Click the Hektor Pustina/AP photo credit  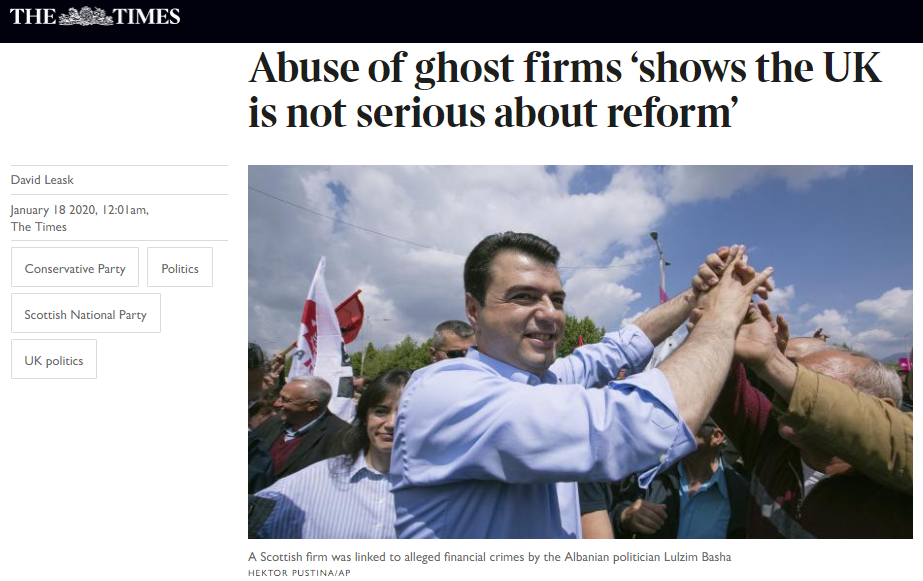point(299,573)
